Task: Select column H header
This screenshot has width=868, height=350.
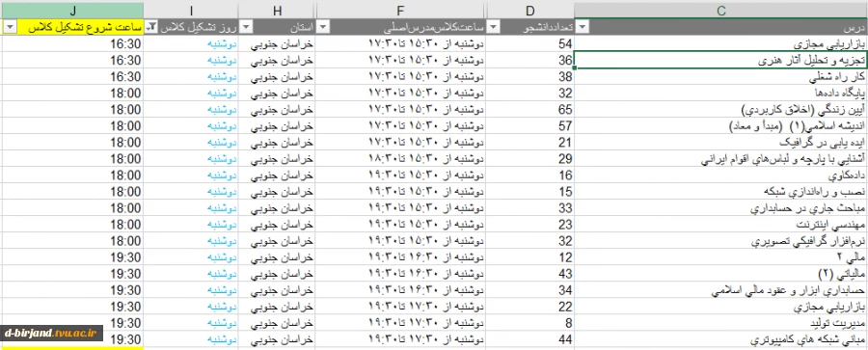Action: (278, 10)
